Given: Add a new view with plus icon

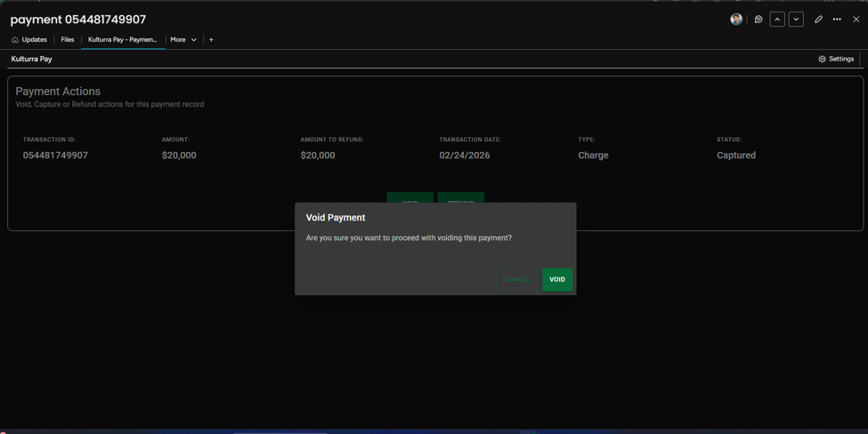Looking at the screenshot, I should (x=211, y=40).
